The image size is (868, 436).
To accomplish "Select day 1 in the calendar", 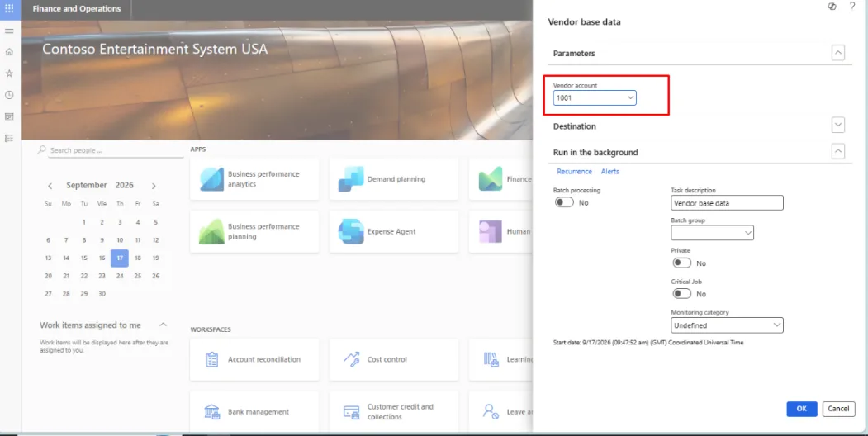I will [84, 222].
